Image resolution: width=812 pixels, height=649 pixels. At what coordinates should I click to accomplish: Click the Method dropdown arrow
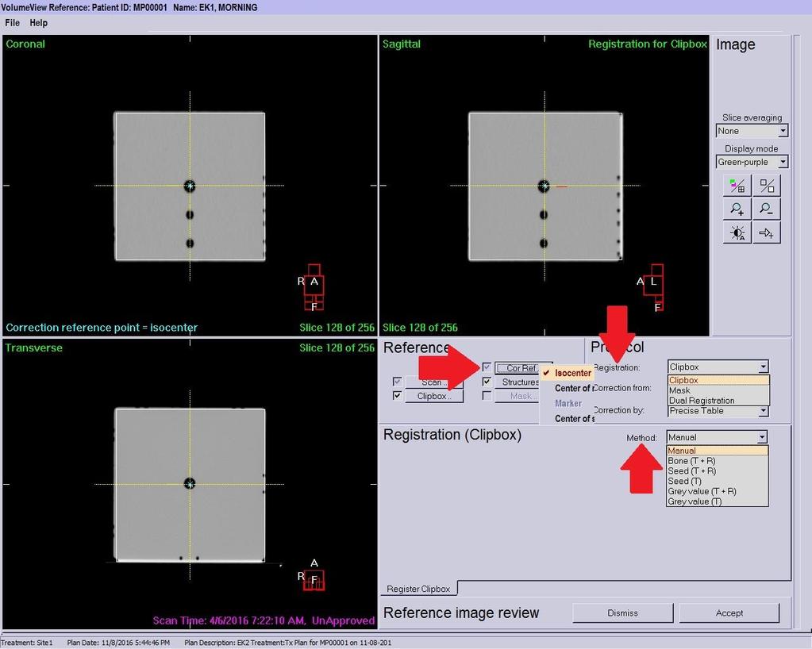[762, 437]
